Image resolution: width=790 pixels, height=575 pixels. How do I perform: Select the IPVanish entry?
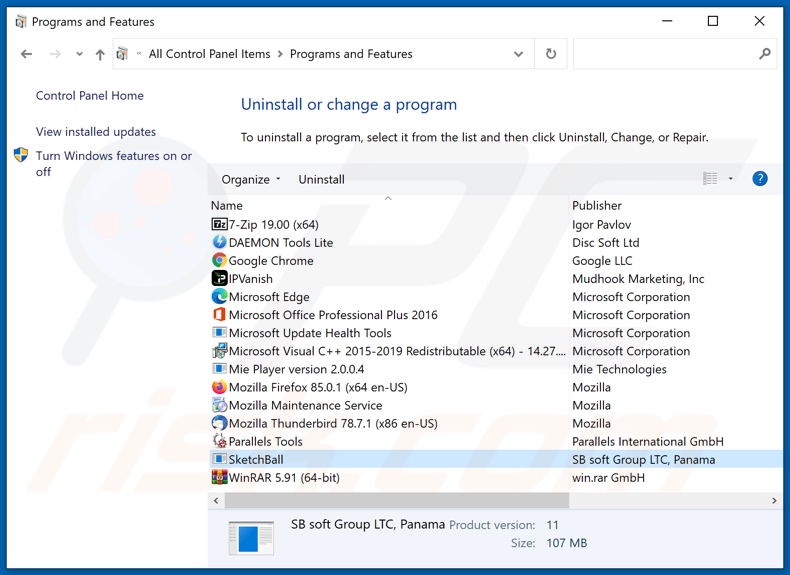[250, 279]
